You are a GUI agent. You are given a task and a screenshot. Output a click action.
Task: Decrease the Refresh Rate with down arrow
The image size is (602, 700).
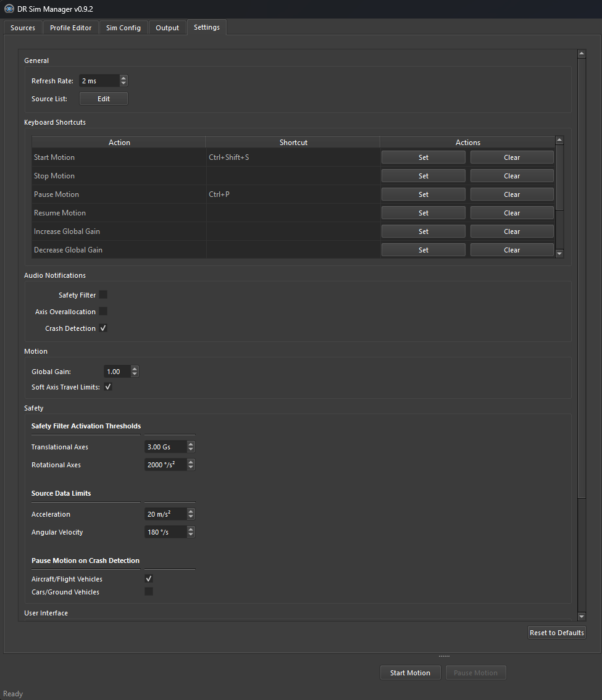pyautogui.click(x=123, y=83)
